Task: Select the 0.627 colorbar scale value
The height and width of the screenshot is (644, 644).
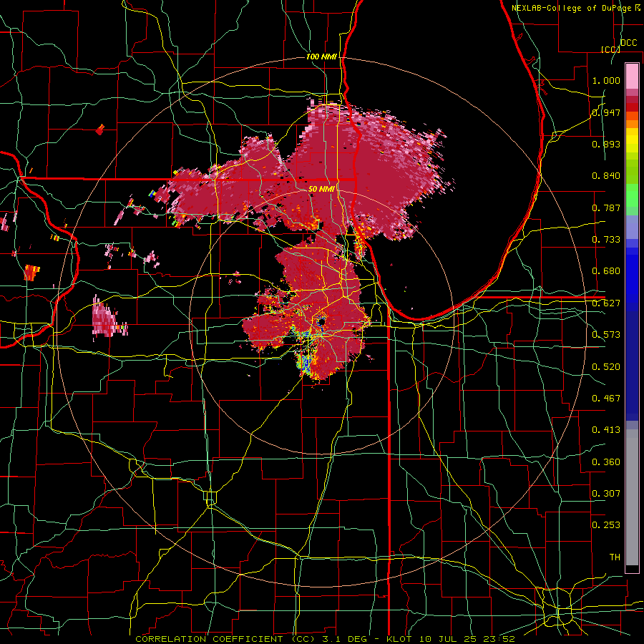Action: 606,303
